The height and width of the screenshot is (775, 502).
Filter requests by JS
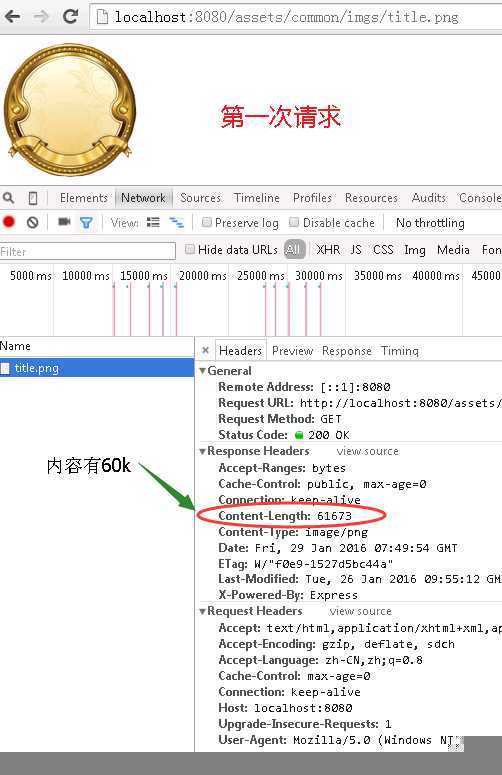point(356,250)
